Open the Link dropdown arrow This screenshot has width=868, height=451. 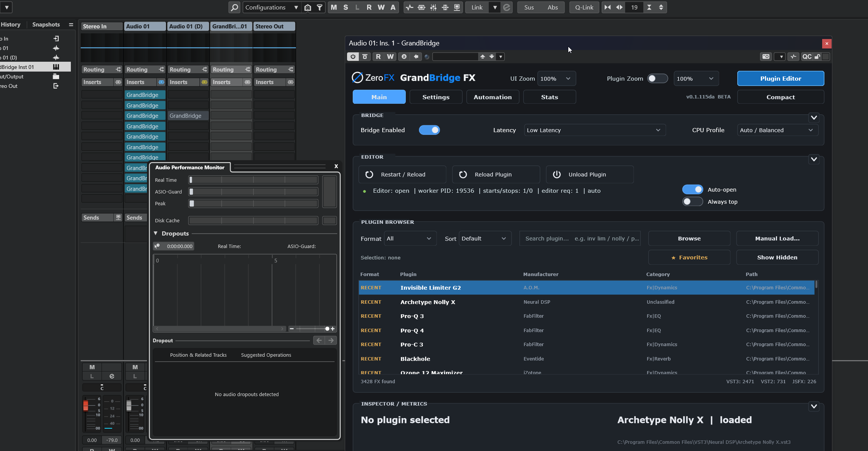coord(495,7)
